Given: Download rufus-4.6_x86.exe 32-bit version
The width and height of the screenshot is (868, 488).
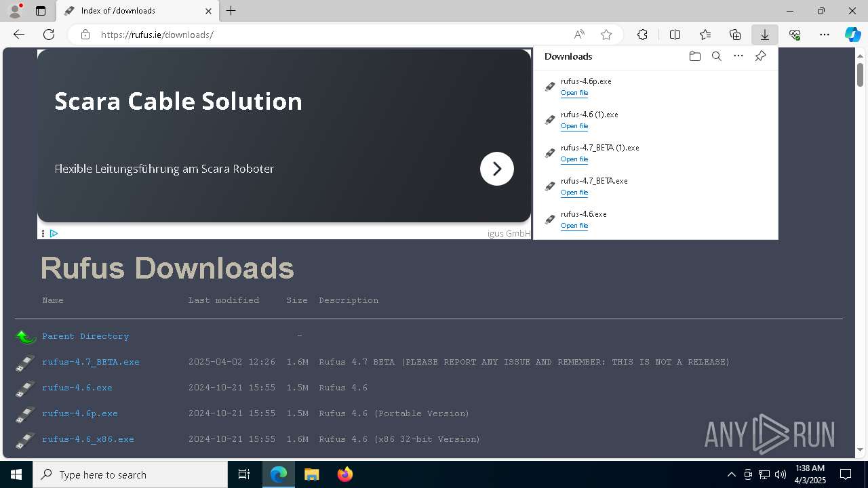Looking at the screenshot, I should point(88,439).
